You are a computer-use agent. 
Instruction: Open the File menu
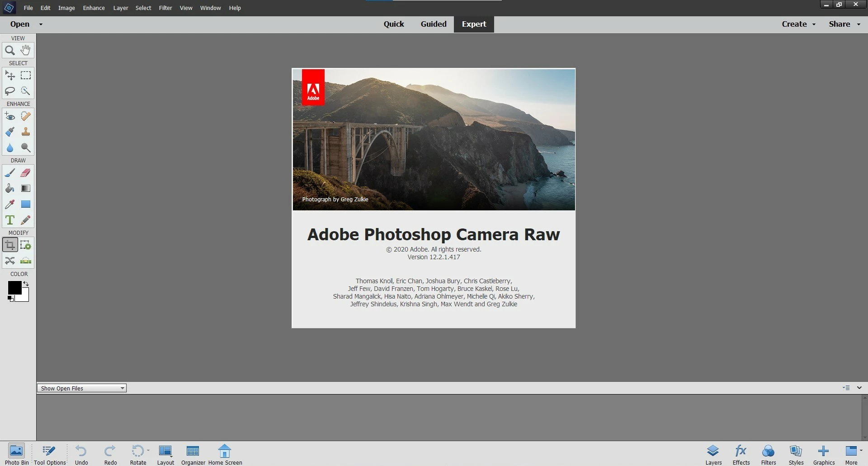coord(28,8)
